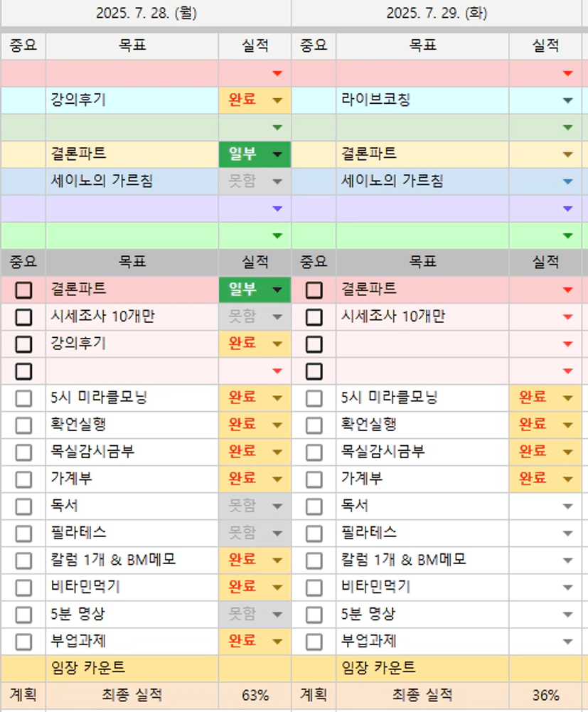The width and height of the screenshot is (588, 712).
Task: Check the 5시 미라클모닝 box for July 28
Action: click(x=23, y=398)
